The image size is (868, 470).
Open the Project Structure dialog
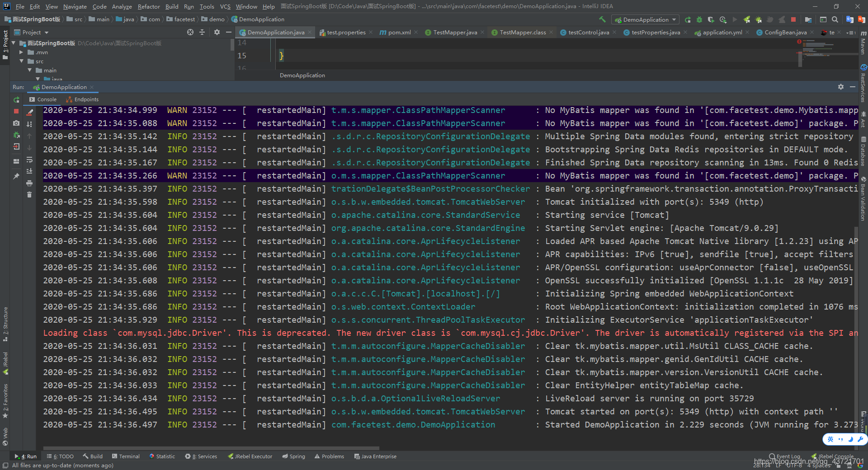808,19
